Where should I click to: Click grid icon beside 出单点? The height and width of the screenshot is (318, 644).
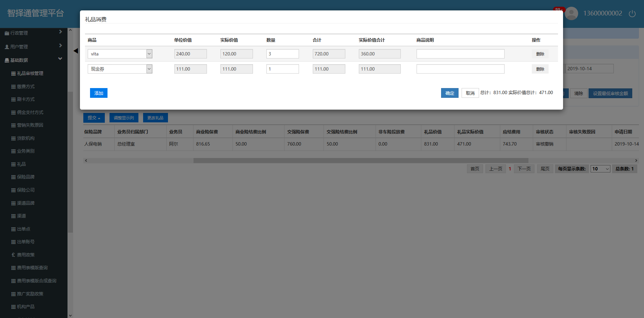click(13, 229)
